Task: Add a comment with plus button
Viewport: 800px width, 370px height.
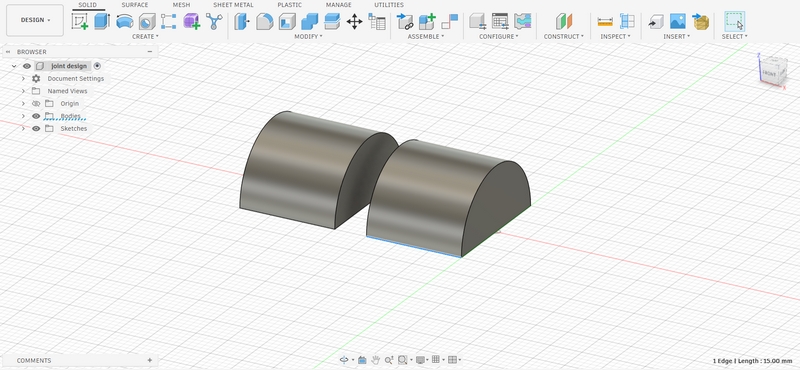Action: [x=149, y=360]
